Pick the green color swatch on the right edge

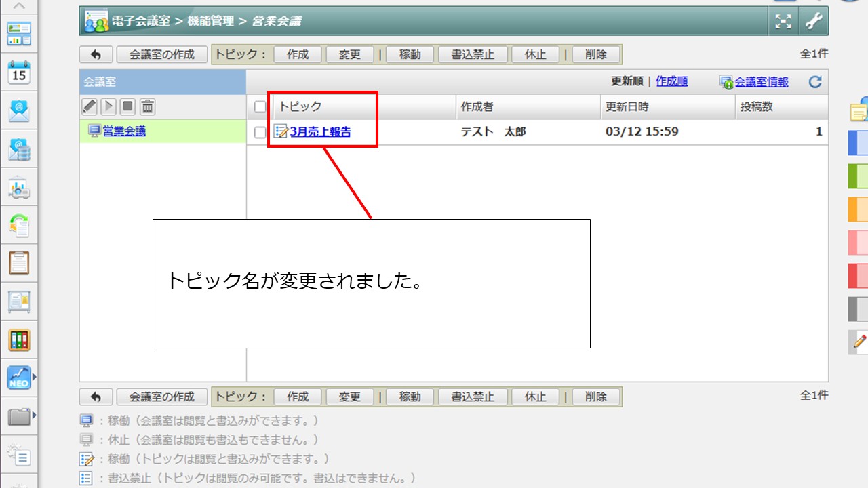pos(859,176)
